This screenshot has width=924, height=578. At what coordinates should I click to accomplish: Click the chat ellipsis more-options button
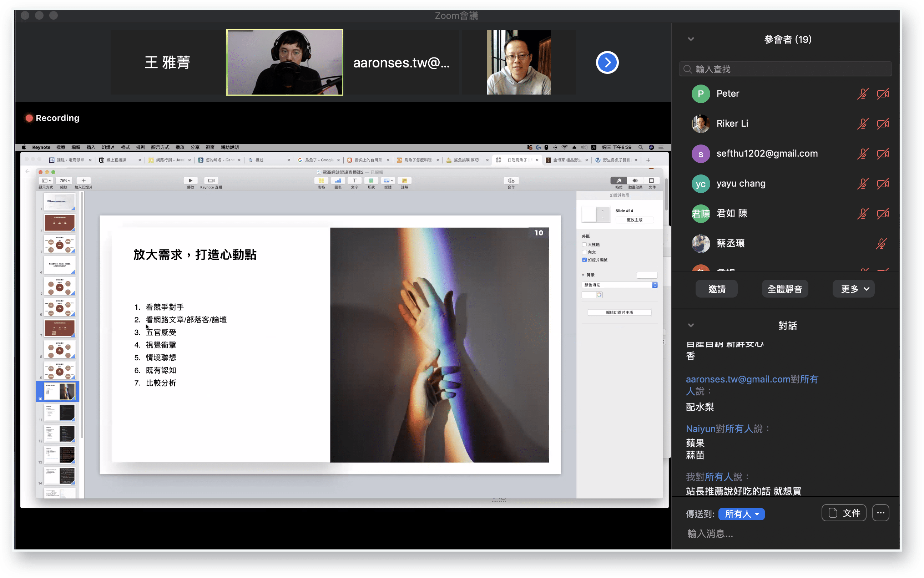click(880, 513)
